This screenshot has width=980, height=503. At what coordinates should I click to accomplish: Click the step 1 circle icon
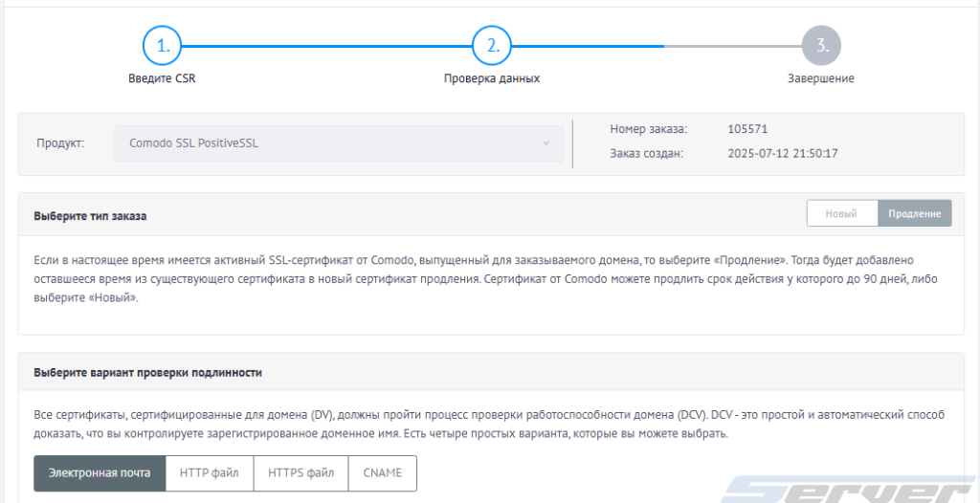[162, 46]
